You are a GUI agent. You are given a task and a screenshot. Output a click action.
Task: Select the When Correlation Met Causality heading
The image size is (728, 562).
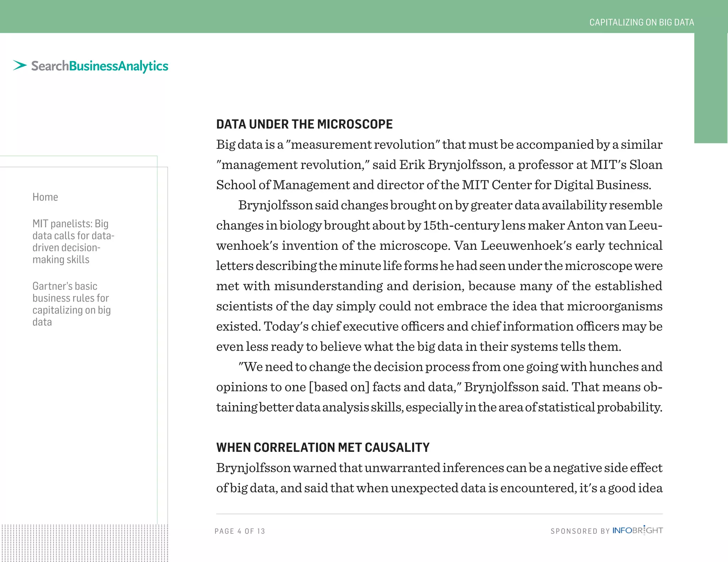[323, 447]
